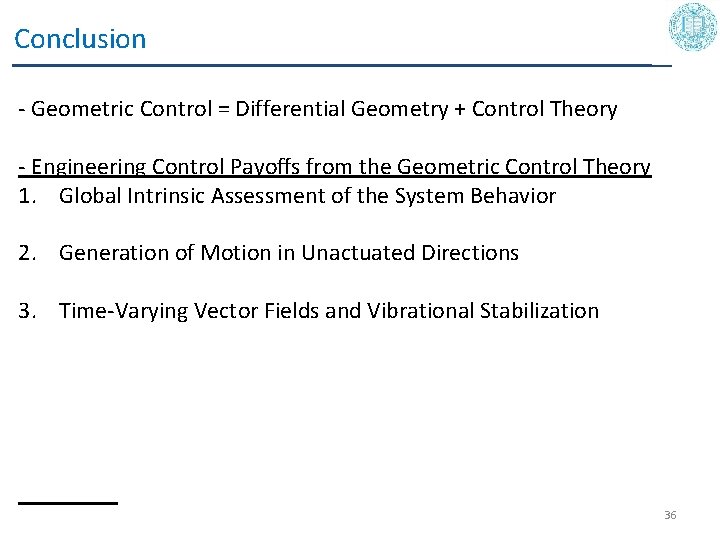Click the plus sign before Control Theory

(459, 109)
